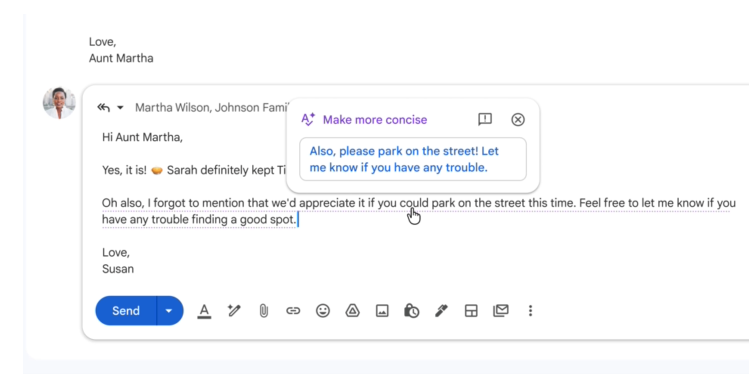The width and height of the screenshot is (750, 374).
Task: Insert a link using the chain icon
Action: (x=293, y=311)
